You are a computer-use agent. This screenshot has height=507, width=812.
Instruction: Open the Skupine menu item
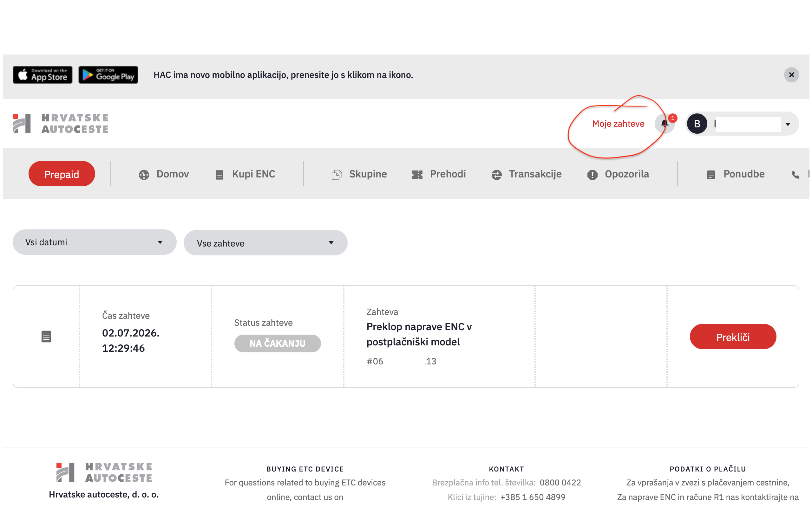[359, 174]
